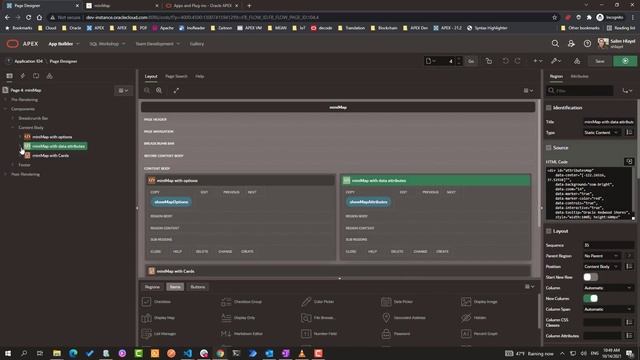Collapse the Source section

click(x=549, y=148)
